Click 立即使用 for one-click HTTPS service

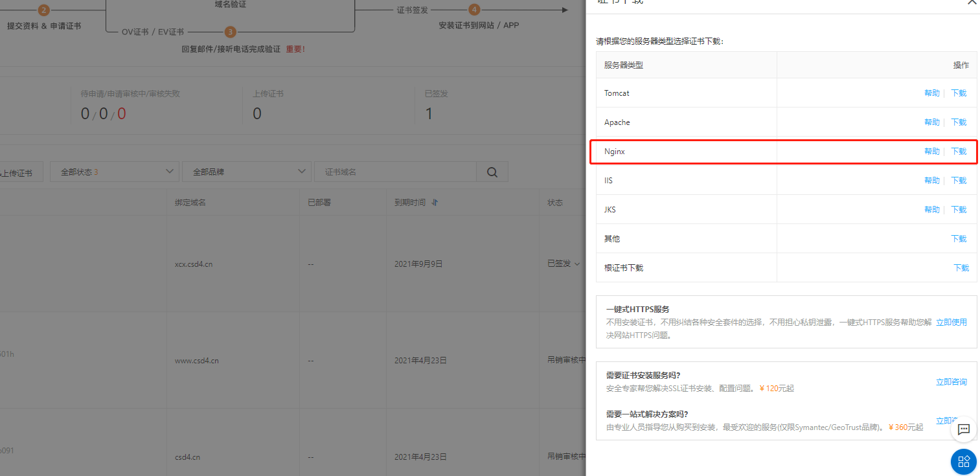pos(951,322)
